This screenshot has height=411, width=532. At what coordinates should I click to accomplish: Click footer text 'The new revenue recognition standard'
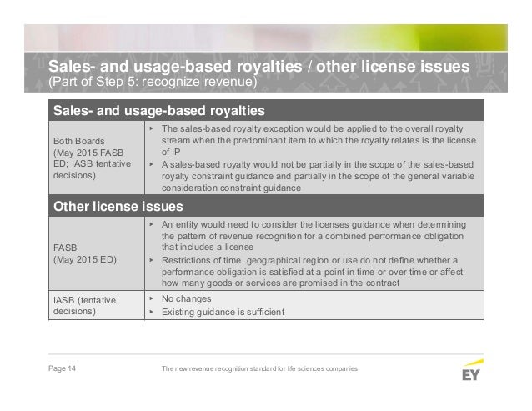pos(218,368)
